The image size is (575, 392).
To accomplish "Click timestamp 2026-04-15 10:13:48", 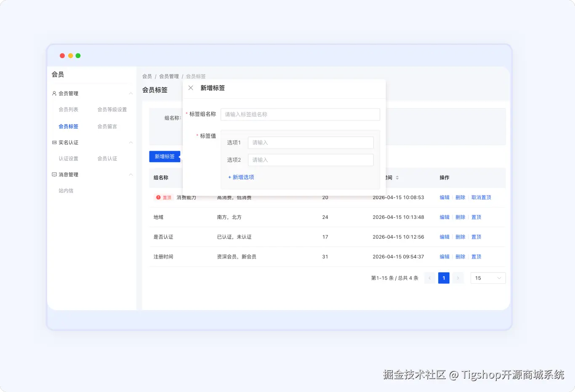I will 398,217.
